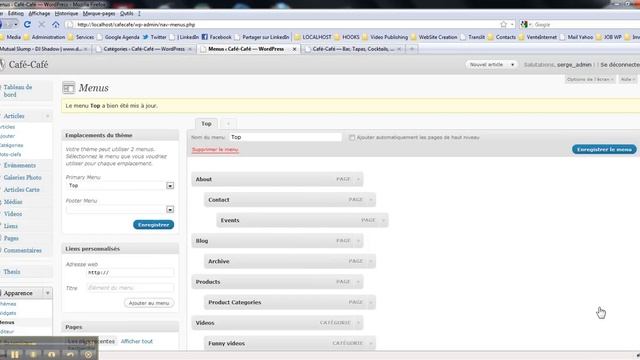640x360 pixels.
Task: Open the Nouvel article dropdown
Action: [x=512, y=64]
